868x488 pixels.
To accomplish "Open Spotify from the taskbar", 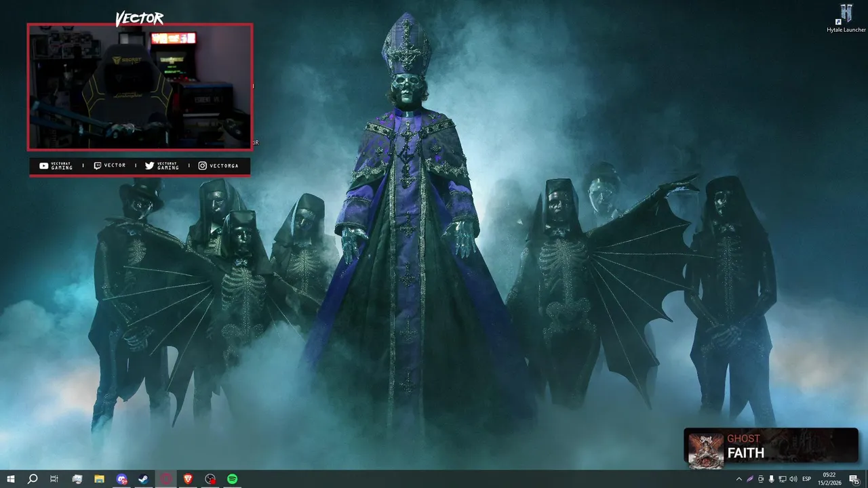I will click(x=233, y=479).
